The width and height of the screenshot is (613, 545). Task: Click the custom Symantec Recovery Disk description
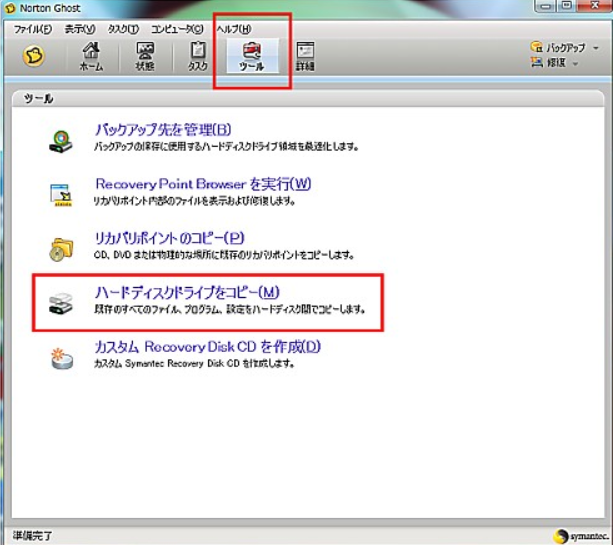coord(194,364)
